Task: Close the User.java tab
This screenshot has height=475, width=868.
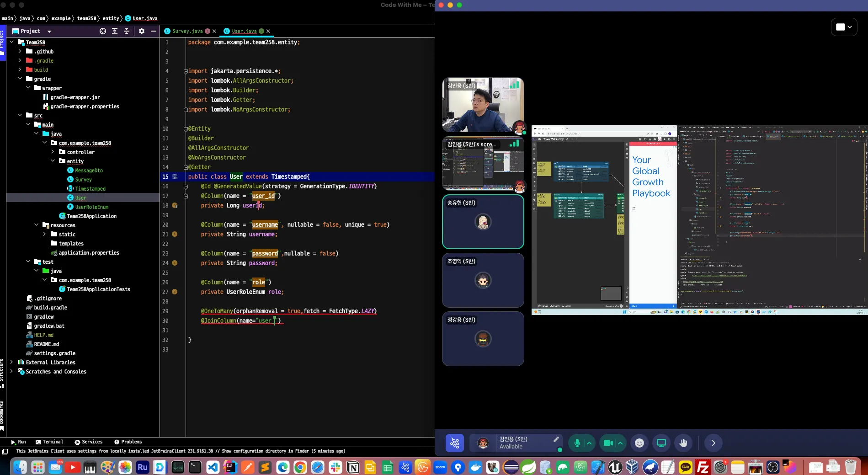Action: [268, 31]
